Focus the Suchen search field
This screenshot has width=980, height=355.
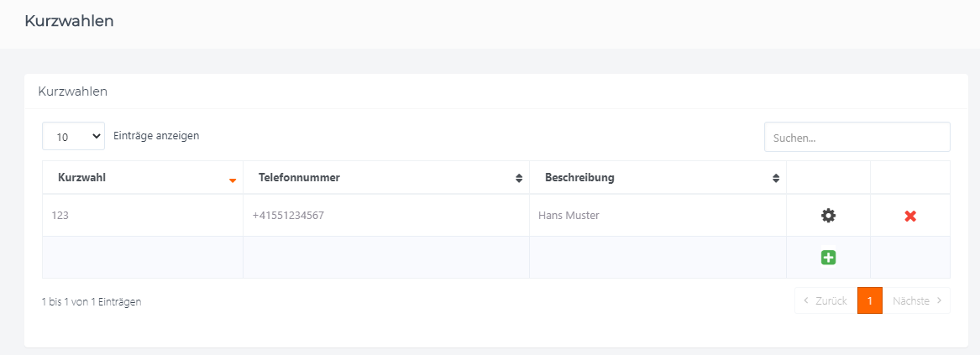857,137
